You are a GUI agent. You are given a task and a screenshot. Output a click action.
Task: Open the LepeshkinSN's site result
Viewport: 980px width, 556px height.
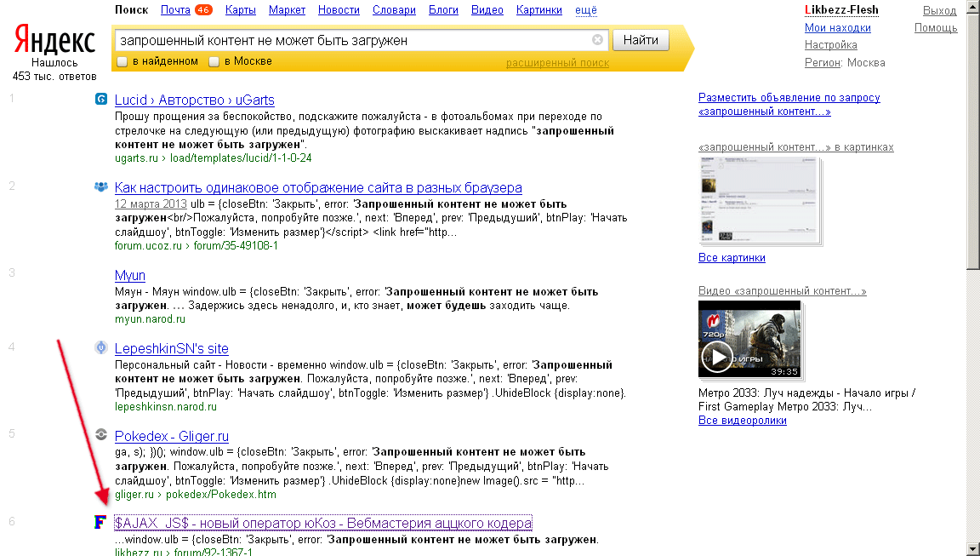[171, 348]
